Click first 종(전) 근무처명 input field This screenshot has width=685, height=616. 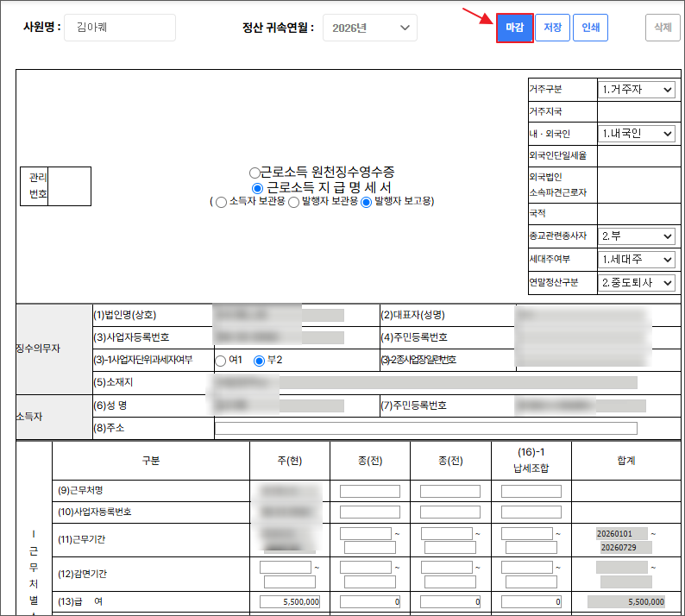(370, 491)
